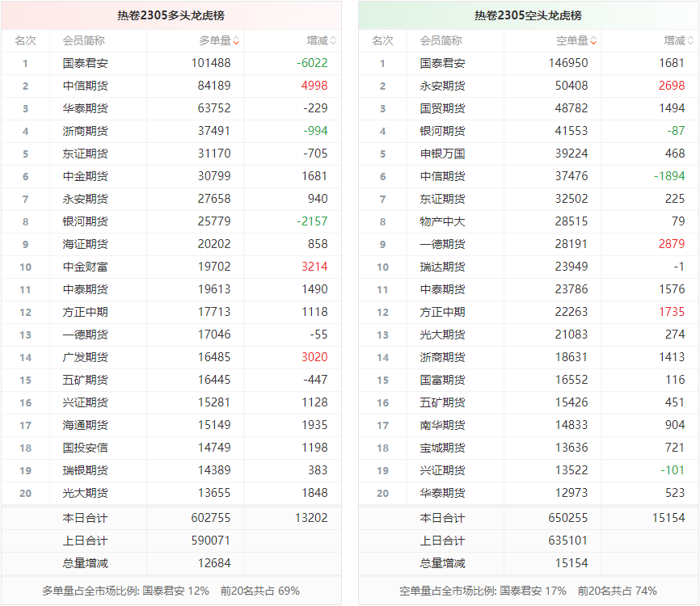Click sort icon beside 增减 in long table
This screenshot has width=700, height=606.
click(333, 40)
